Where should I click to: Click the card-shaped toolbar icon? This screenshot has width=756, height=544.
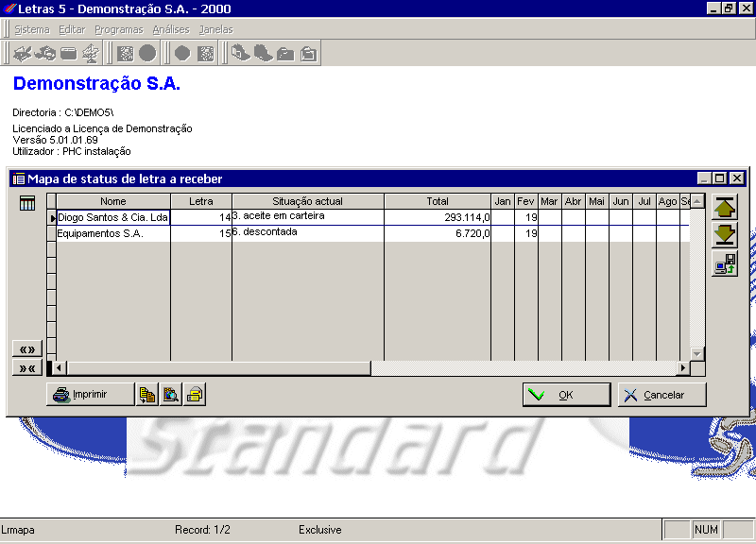tap(68, 53)
